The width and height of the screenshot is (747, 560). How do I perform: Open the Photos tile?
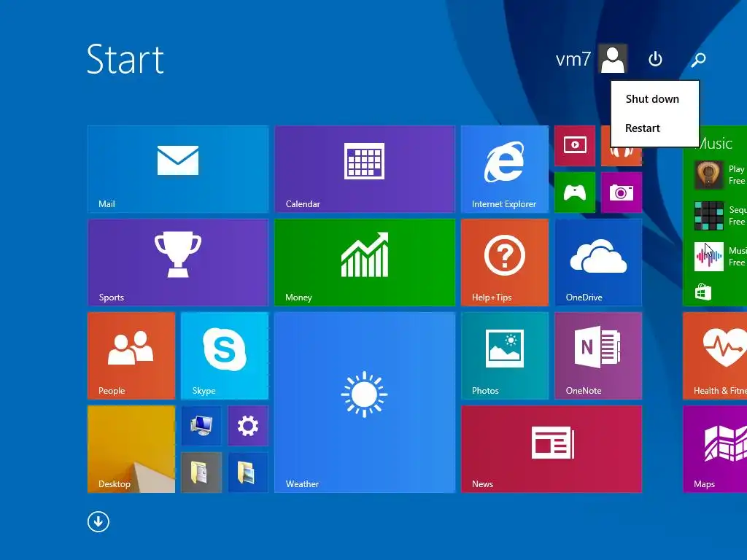pyautogui.click(x=505, y=356)
